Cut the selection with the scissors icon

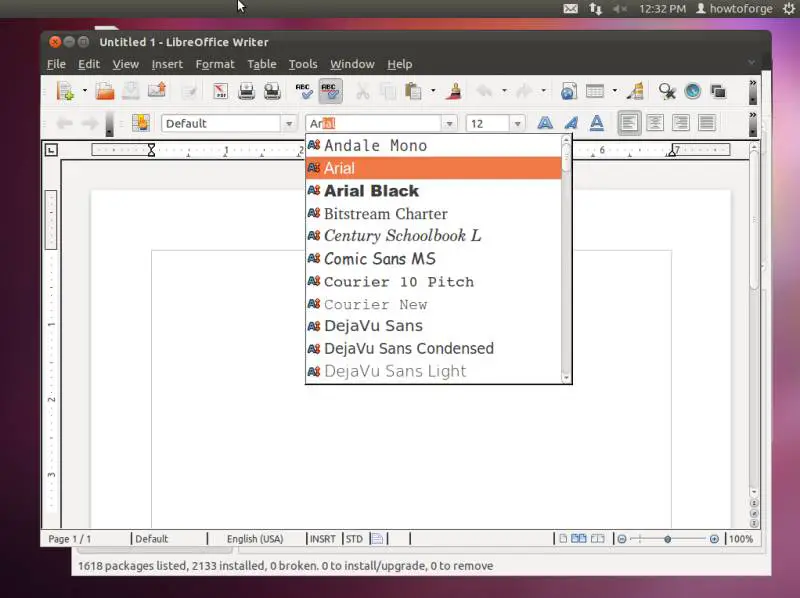point(362,91)
